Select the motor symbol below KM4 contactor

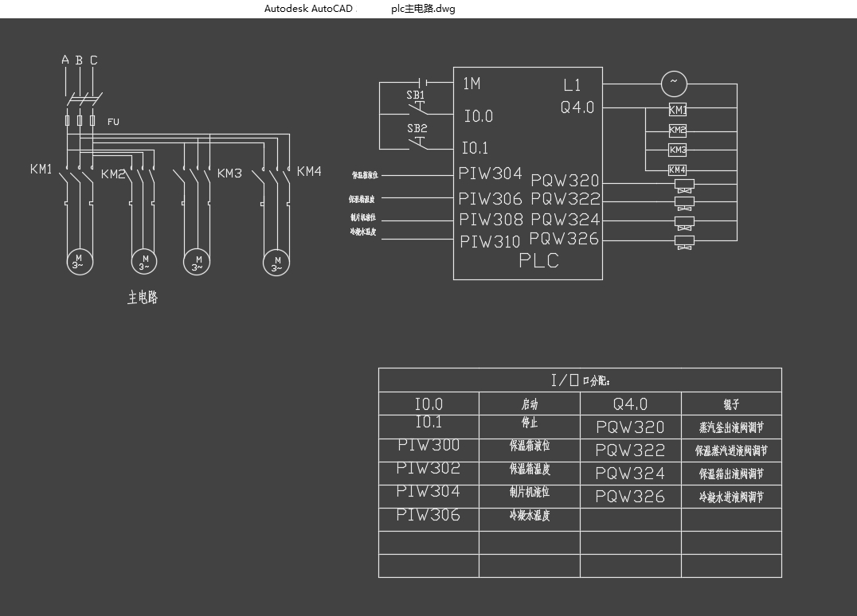(x=276, y=263)
